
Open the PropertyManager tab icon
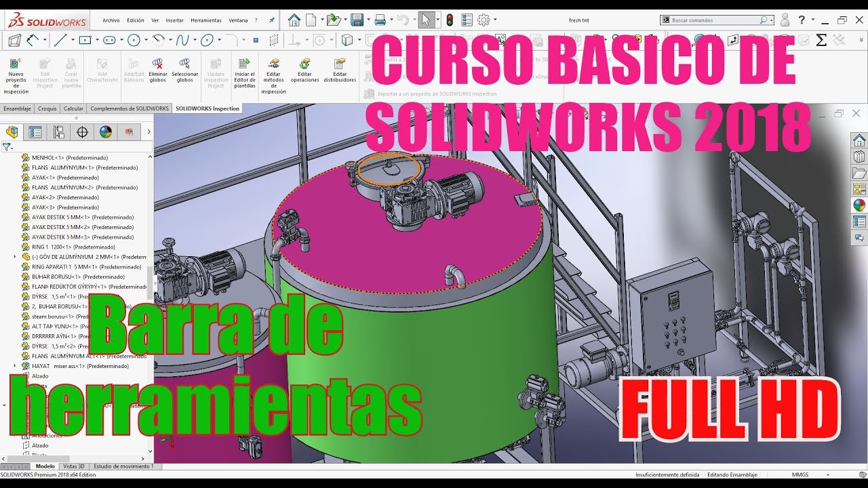[35, 131]
